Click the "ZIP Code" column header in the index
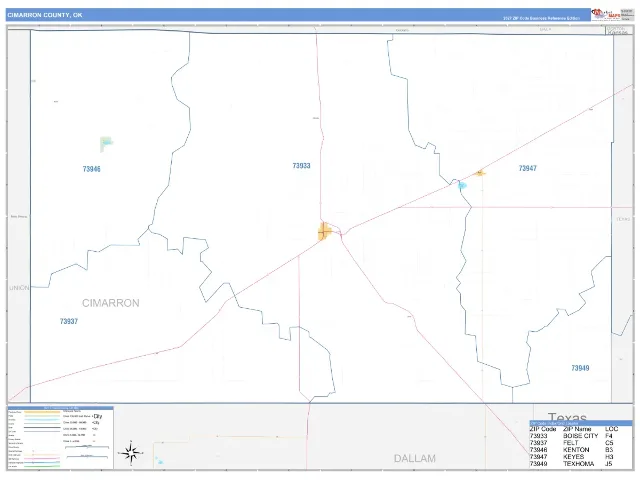 (543, 429)
